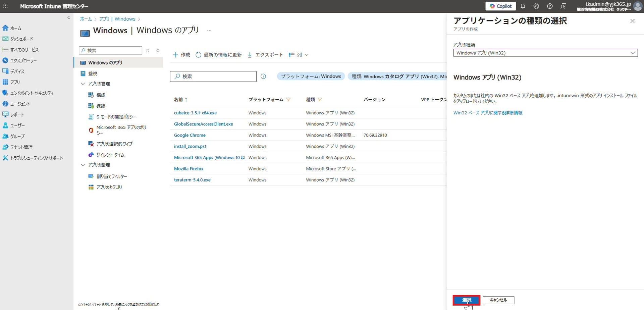Click the feedback icon in header

click(563, 6)
